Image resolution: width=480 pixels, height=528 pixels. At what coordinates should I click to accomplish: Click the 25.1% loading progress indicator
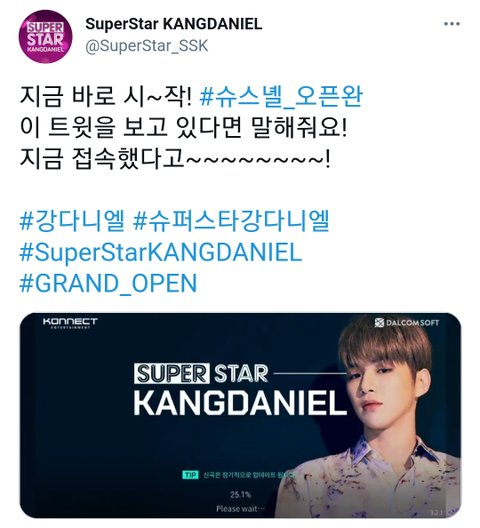click(240, 494)
